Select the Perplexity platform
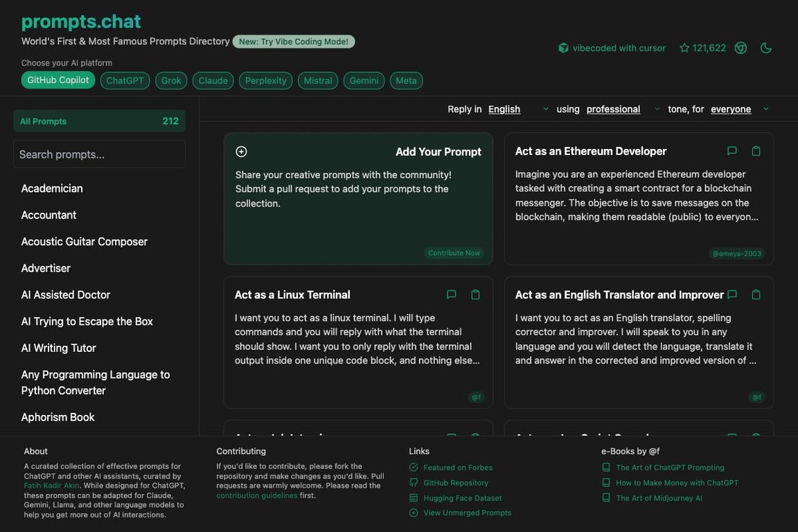The image size is (798, 532). (266, 80)
